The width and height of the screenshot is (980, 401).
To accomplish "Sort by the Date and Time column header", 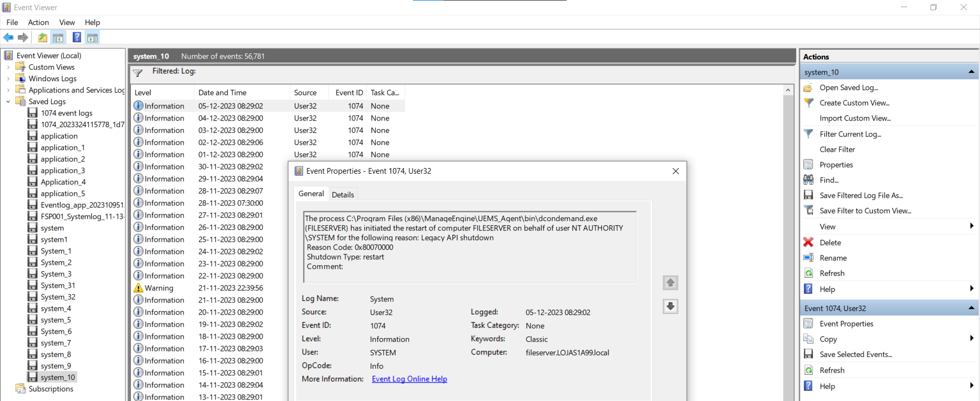I will coord(242,92).
